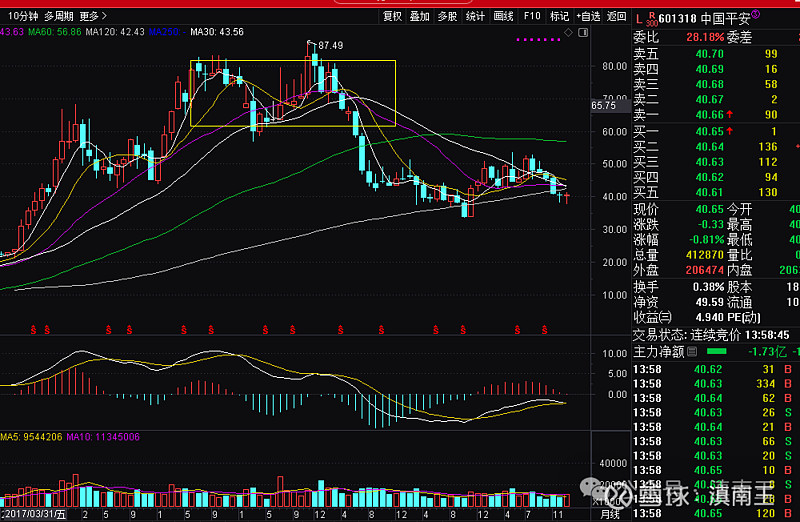This screenshot has width=800, height=522.
Task: Open the 月线 period selector at bottom
Action: pyautogui.click(x=609, y=514)
